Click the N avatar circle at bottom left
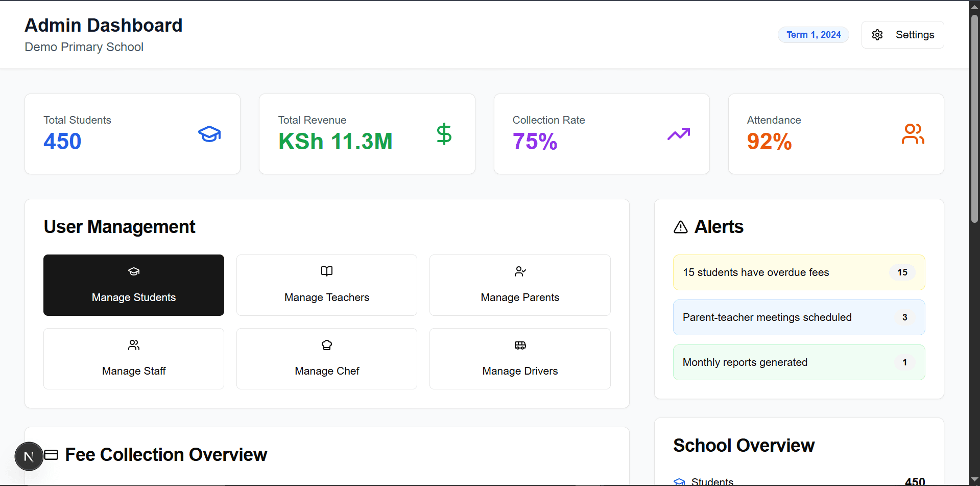This screenshot has height=486, width=980. (x=29, y=456)
